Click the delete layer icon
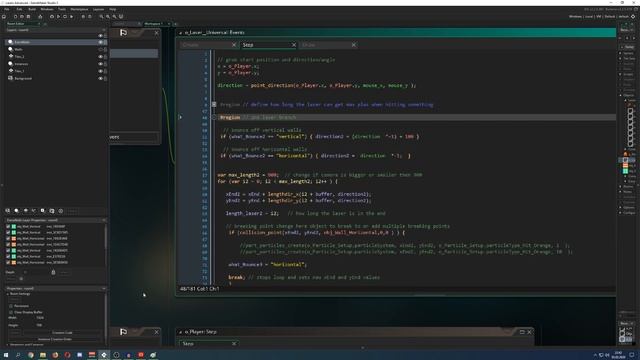 (x=61, y=211)
